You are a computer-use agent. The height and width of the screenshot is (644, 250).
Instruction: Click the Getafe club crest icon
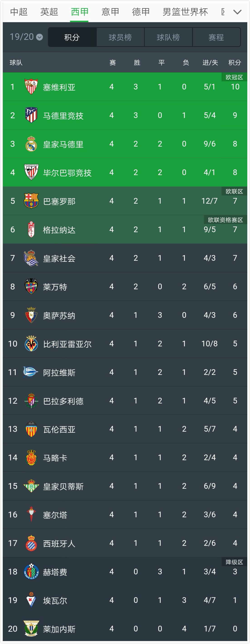[x=31, y=572]
